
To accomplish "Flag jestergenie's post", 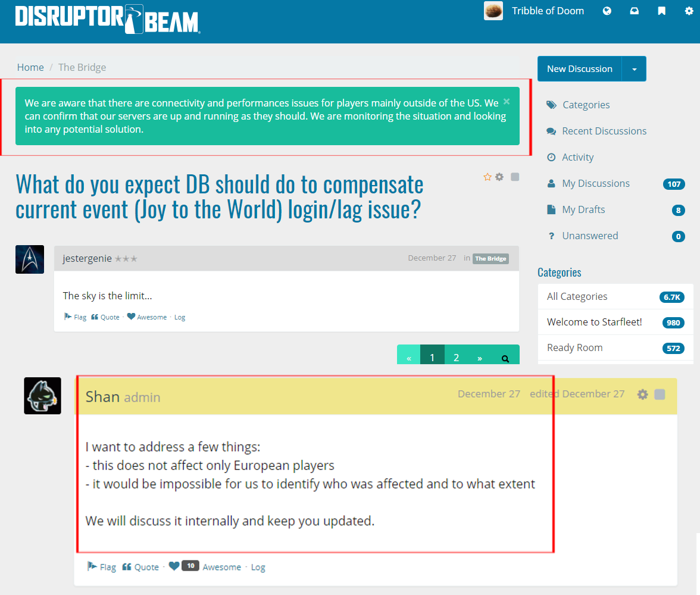I will (x=76, y=317).
